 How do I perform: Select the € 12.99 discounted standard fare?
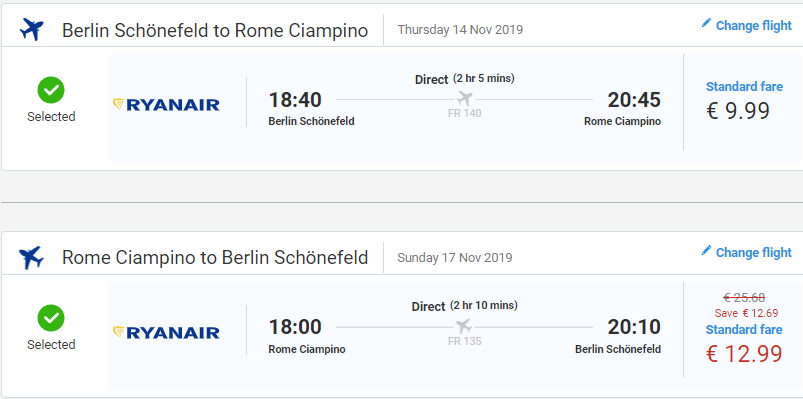point(744,354)
